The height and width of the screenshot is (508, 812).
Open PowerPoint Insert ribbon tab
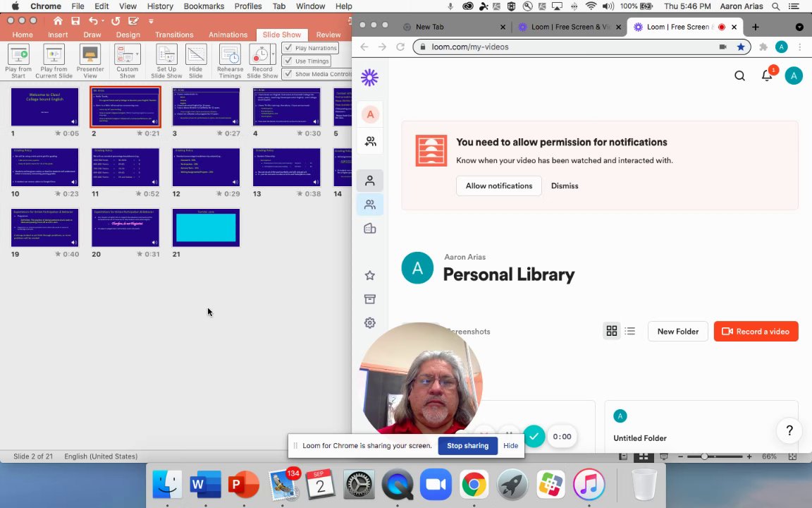point(58,35)
